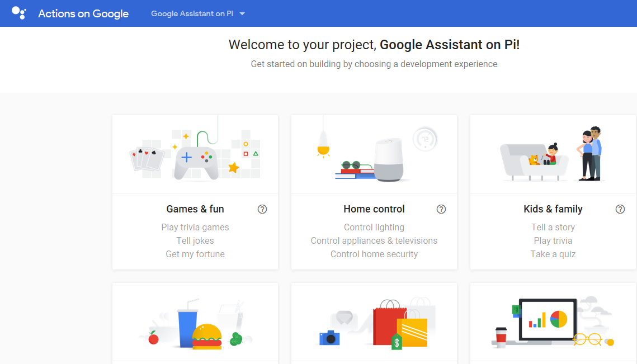Click 'Play trivia games' text
The height and width of the screenshot is (364, 637).
[195, 228]
